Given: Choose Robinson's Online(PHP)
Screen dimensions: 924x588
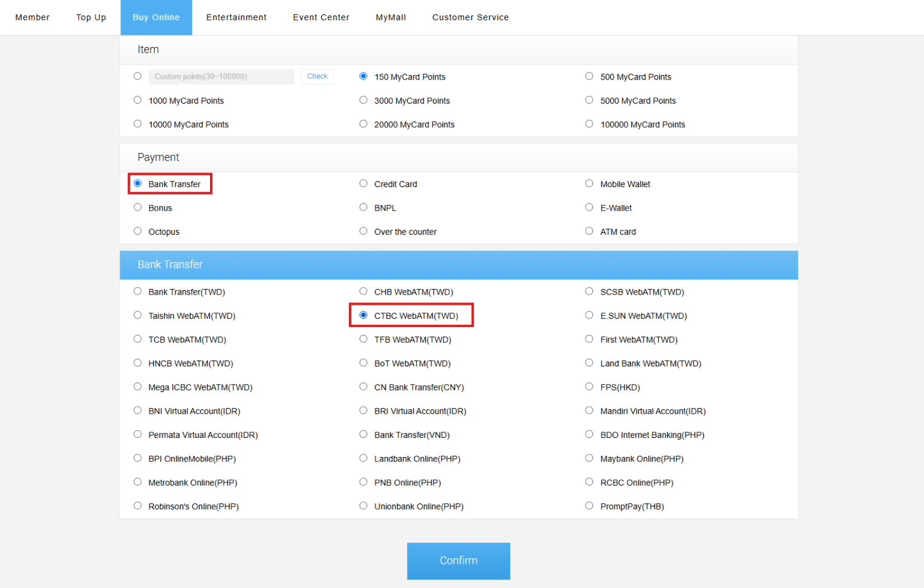Looking at the screenshot, I should click(x=138, y=506).
